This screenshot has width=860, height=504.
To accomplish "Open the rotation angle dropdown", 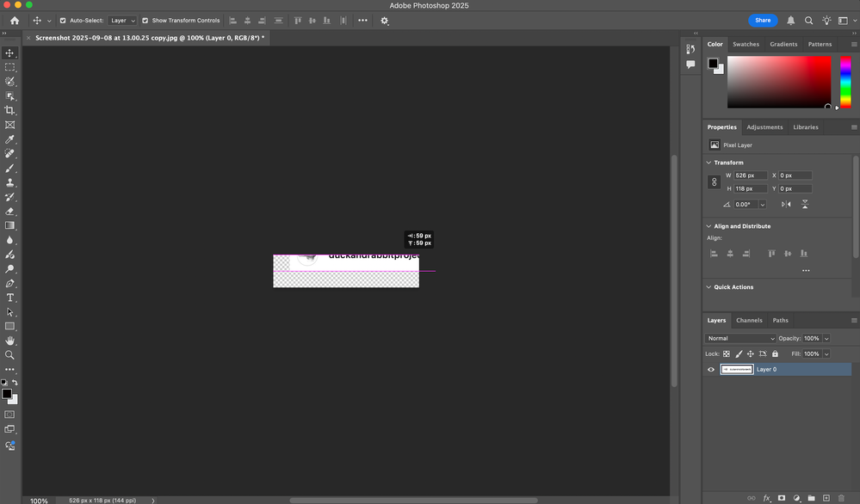I will point(763,205).
